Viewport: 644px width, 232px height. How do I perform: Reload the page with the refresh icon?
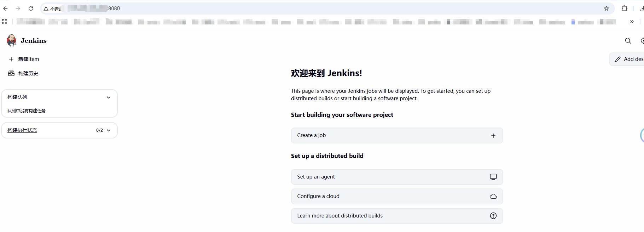[x=31, y=9]
